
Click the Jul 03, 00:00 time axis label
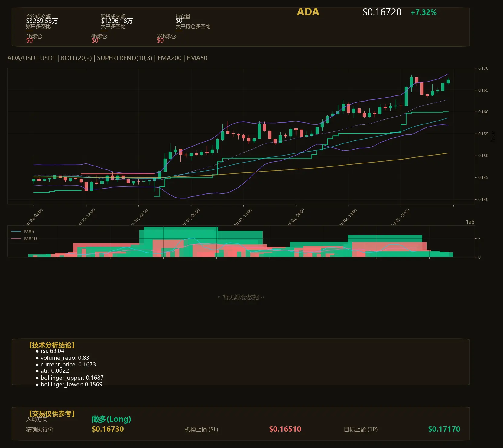tap(401, 217)
